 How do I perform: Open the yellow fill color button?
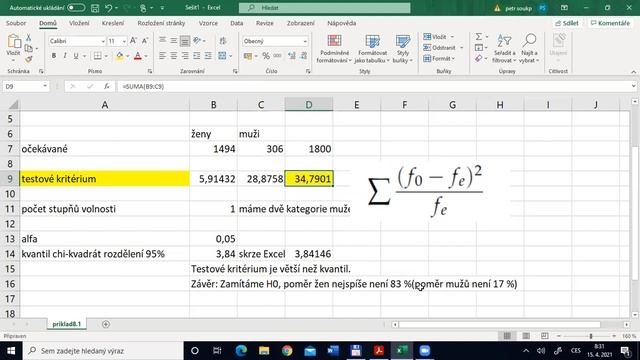(x=120, y=56)
